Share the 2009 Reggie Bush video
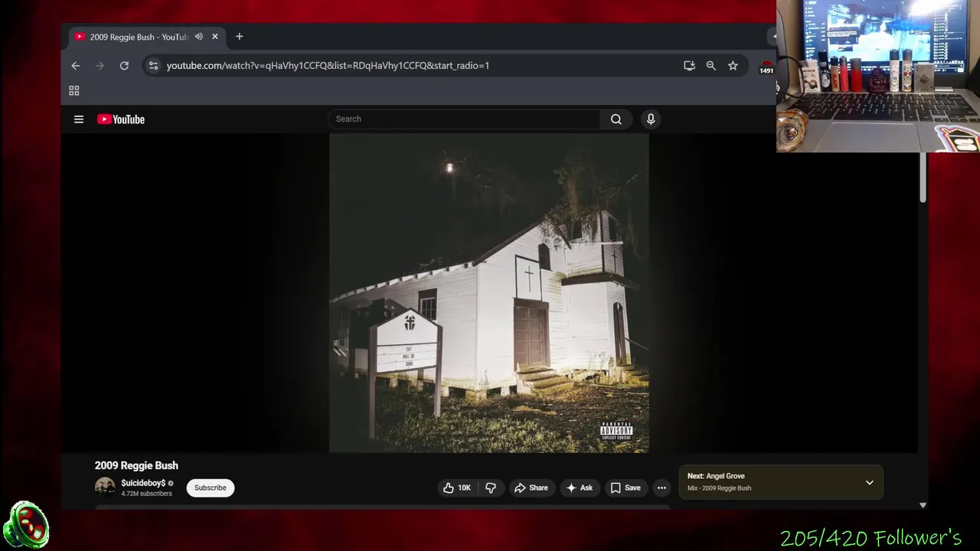The height and width of the screenshot is (551, 980). click(x=531, y=488)
